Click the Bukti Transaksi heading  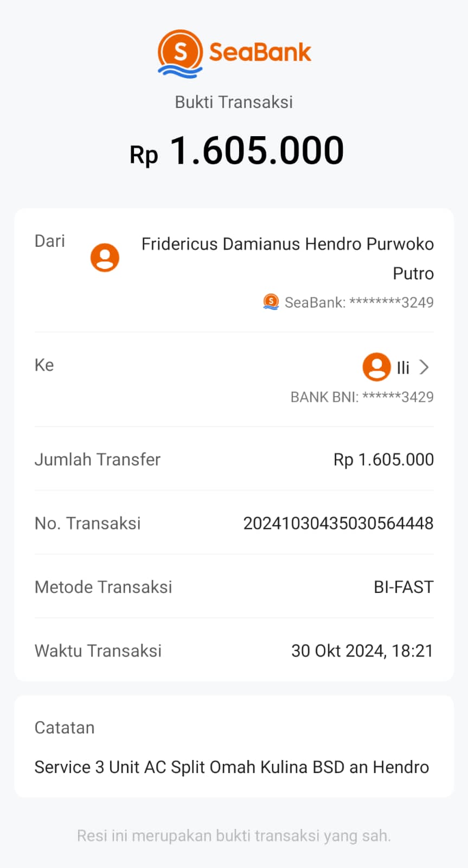pos(234,102)
